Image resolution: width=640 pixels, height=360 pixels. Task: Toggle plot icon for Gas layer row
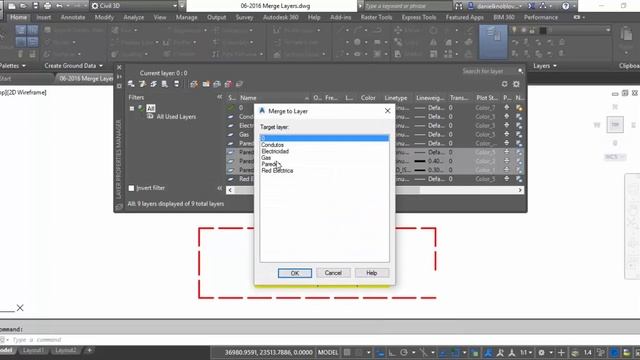click(507, 134)
